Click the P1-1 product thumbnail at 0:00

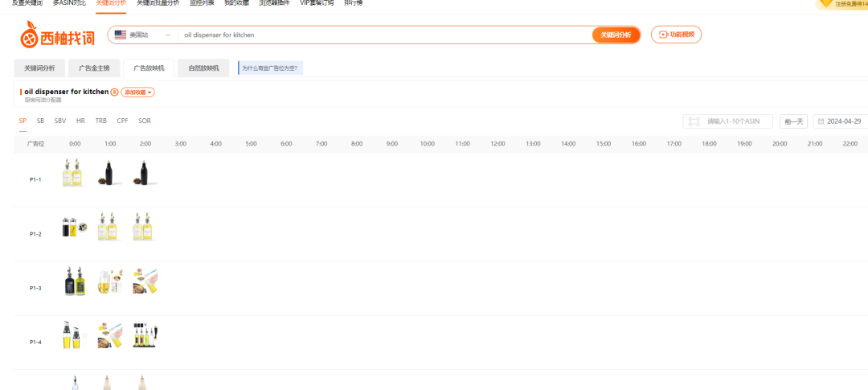(x=72, y=173)
